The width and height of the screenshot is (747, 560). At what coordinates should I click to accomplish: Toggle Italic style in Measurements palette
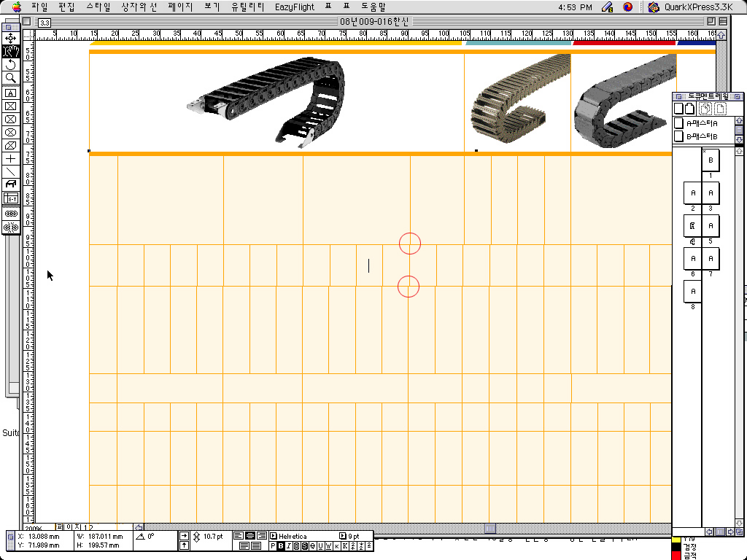[x=289, y=546]
